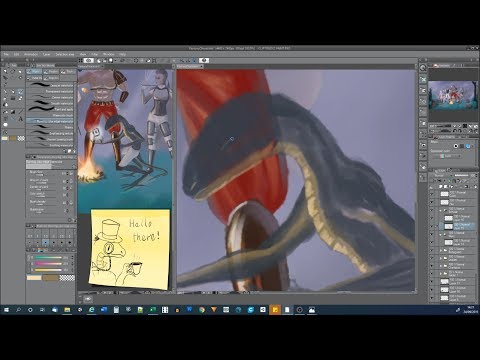The image size is (480, 360).
Task: Choose the Paint and apply brush
Action: pos(51,109)
